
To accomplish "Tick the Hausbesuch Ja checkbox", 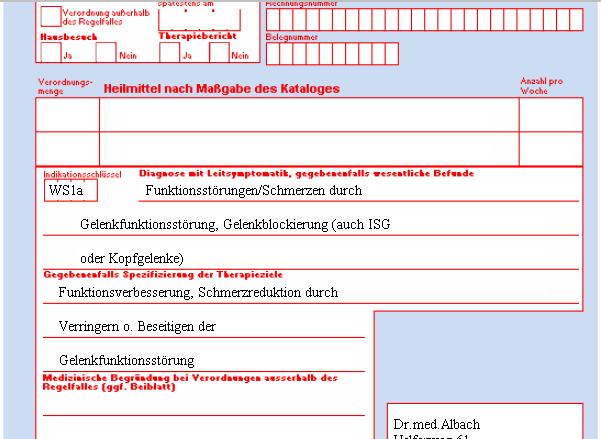I will [x=51, y=53].
